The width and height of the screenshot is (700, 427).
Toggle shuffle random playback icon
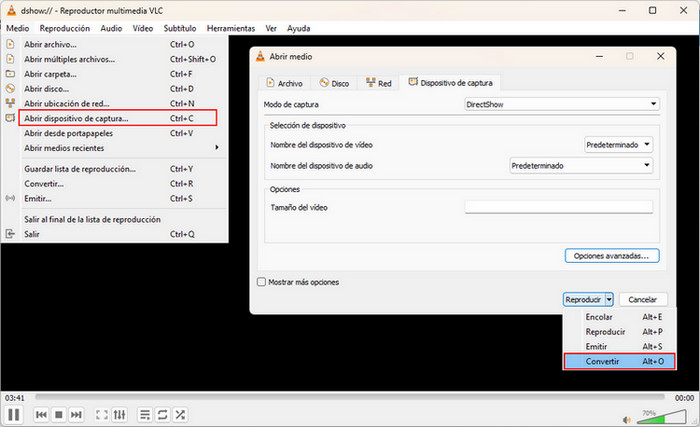coord(180,415)
